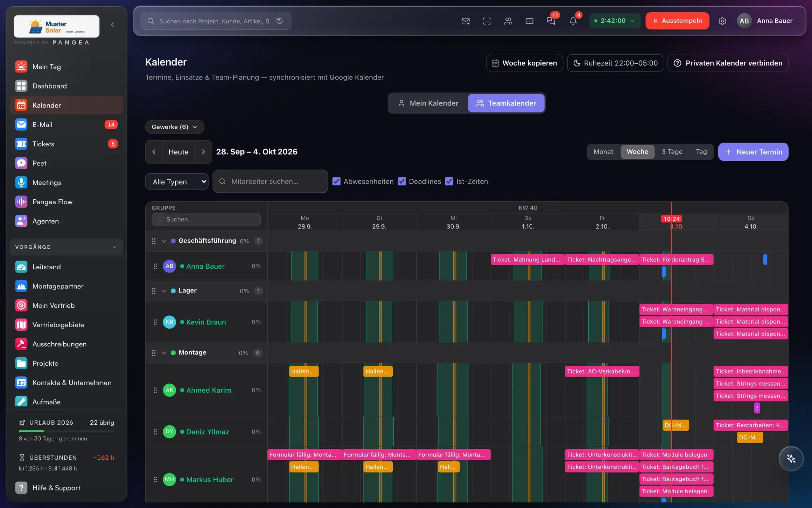Click Woche kopieren button
The width and height of the screenshot is (812, 508).
pyautogui.click(x=524, y=63)
